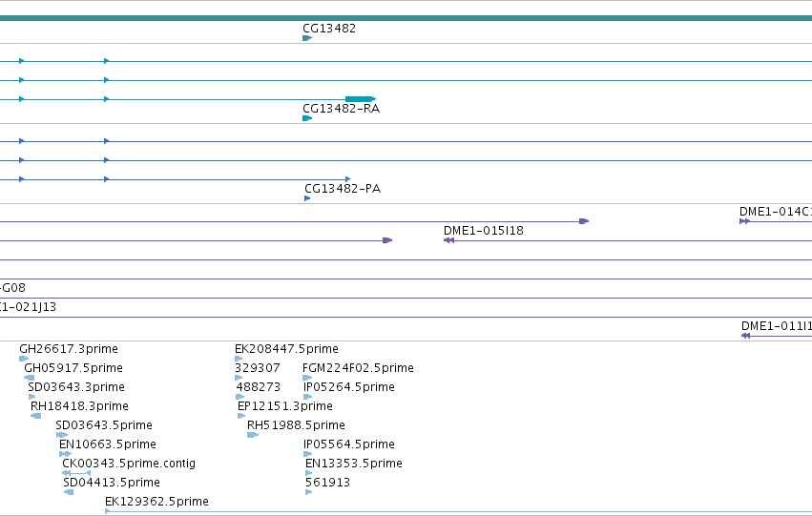Viewport: 812px width, 516px height.
Task: Click the SD04413.5prime arrow glyph
Action: [x=69, y=492]
